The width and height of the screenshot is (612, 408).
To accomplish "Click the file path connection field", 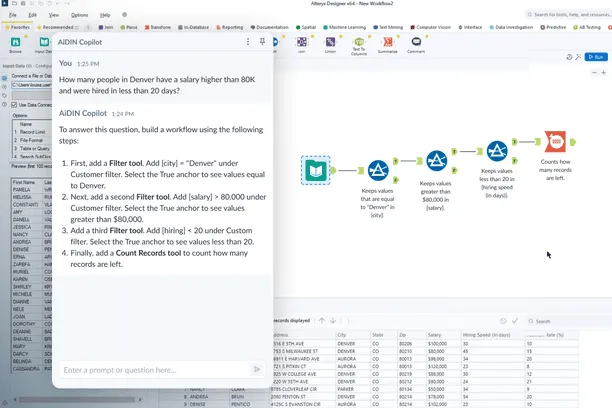I will [31, 85].
